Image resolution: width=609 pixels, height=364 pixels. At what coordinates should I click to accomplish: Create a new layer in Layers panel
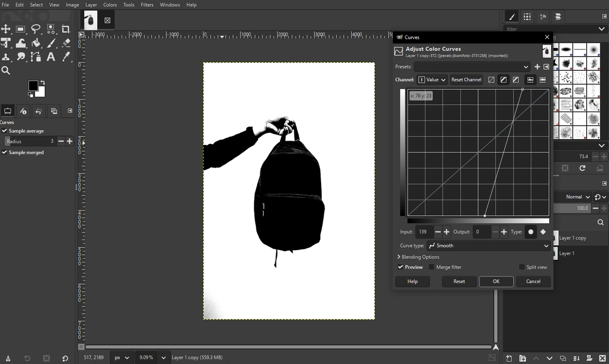(509, 358)
